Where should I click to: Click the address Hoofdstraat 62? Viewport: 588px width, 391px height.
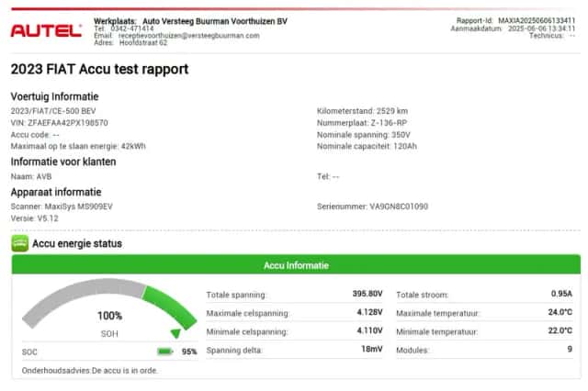pos(143,43)
